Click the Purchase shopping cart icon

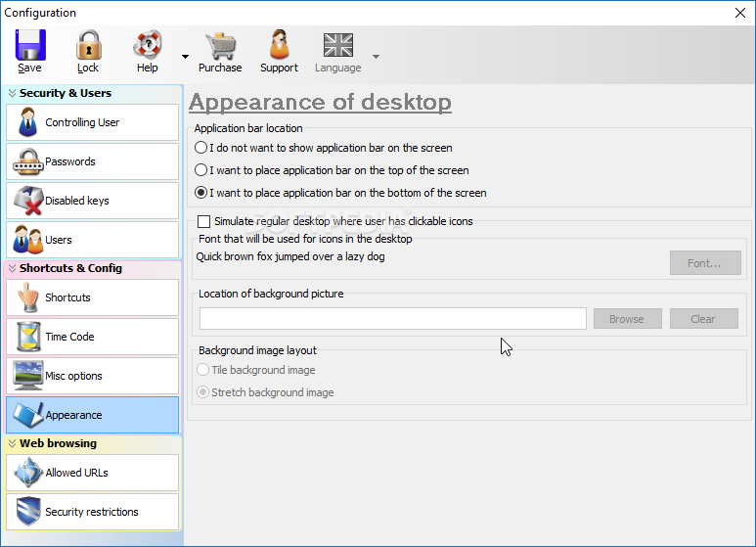pyautogui.click(x=220, y=46)
